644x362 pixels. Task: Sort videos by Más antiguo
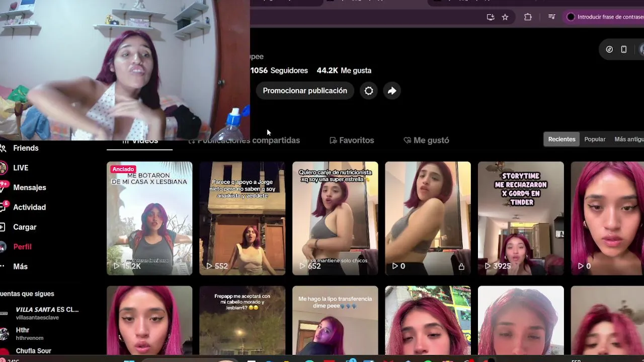click(628, 139)
